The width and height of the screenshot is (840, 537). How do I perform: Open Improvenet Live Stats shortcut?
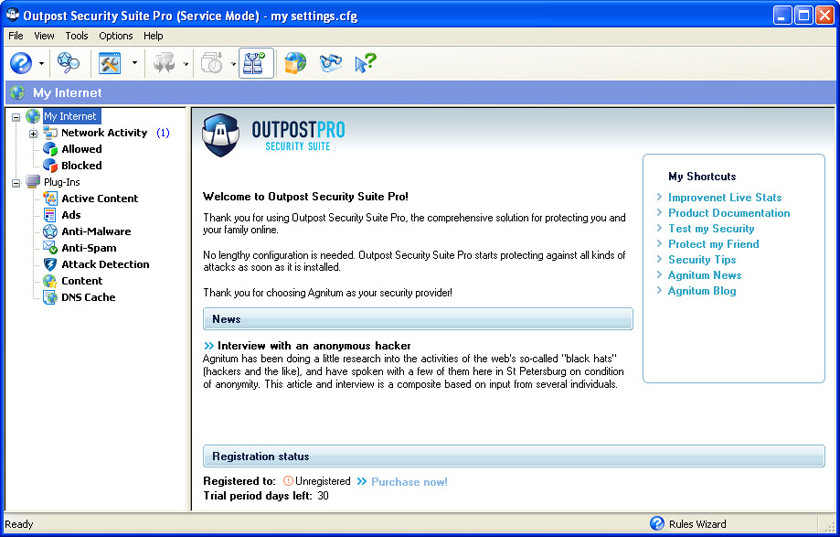[725, 198]
